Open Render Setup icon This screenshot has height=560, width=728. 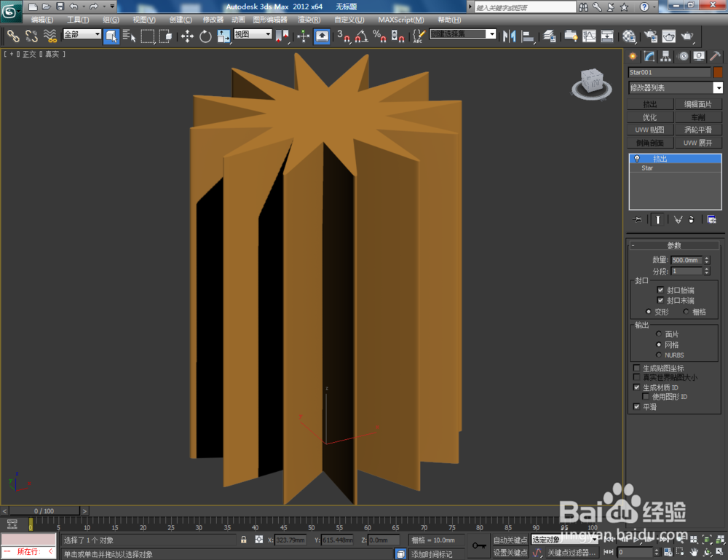(651, 36)
